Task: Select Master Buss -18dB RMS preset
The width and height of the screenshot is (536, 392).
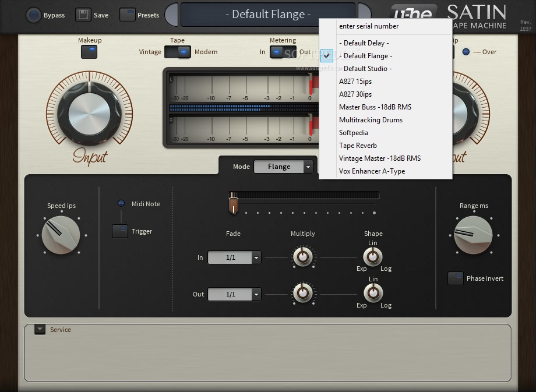Action: (386, 107)
